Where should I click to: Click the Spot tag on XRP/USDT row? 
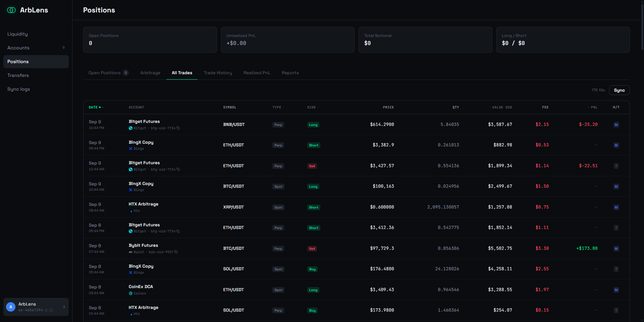tap(278, 208)
